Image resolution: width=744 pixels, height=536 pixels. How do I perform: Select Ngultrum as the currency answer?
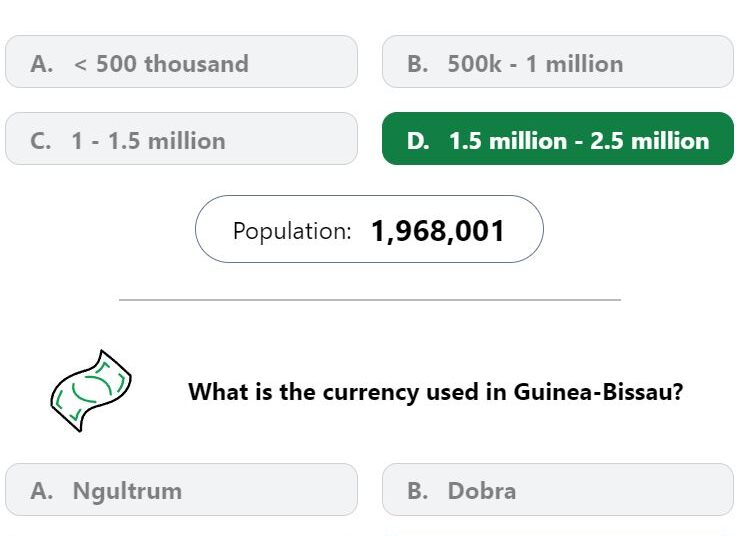tap(181, 490)
